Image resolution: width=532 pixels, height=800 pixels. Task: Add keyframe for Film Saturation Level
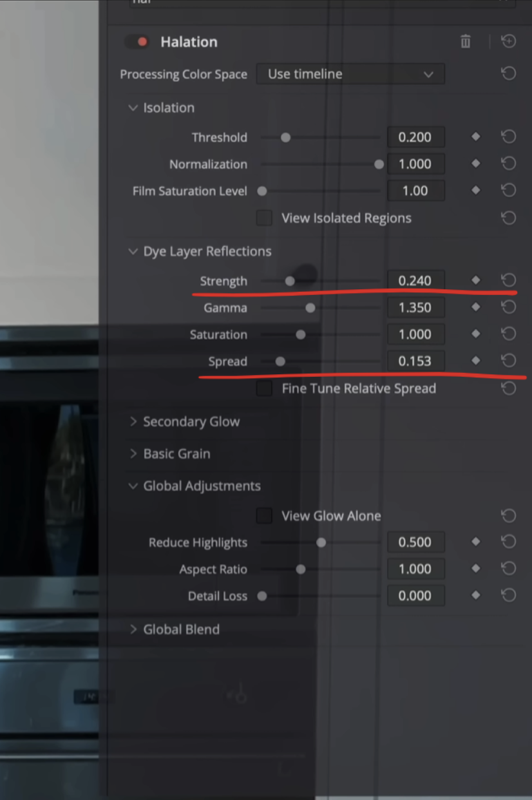pyautogui.click(x=476, y=191)
